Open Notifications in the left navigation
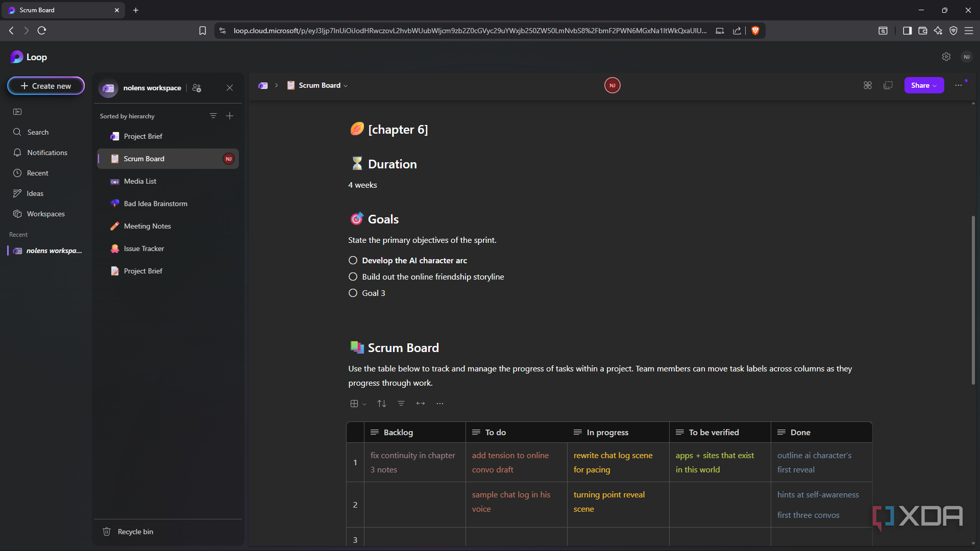This screenshot has height=551, width=980. coord(47,153)
